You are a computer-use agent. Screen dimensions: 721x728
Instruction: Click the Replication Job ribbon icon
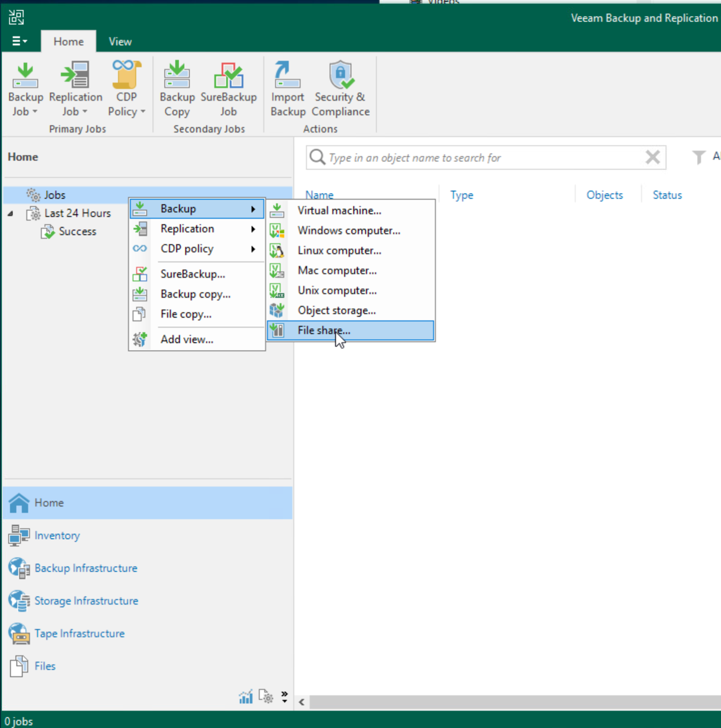coord(76,75)
